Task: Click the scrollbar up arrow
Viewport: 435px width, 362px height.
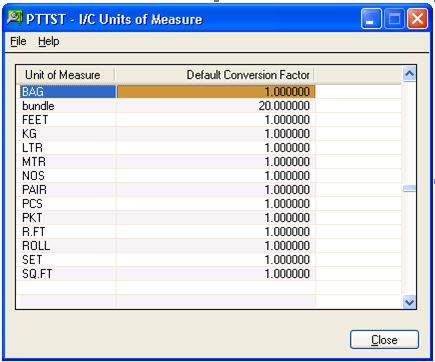Action: point(409,73)
